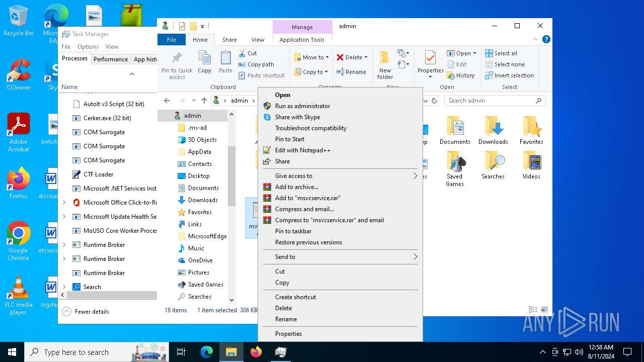Viewport: 644px width, 362px height.
Task: Switch to the Performance tab in Task Manager
Action: pos(111,59)
